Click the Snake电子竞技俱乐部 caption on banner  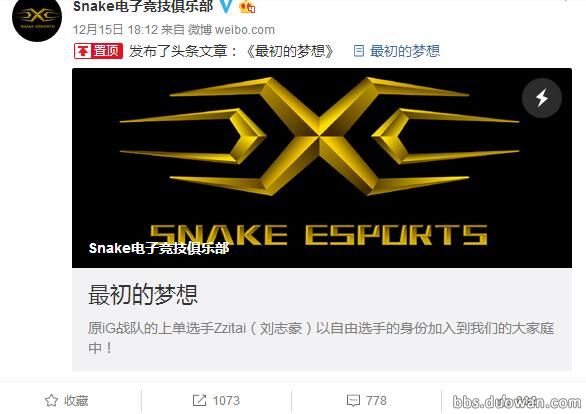click(x=159, y=248)
